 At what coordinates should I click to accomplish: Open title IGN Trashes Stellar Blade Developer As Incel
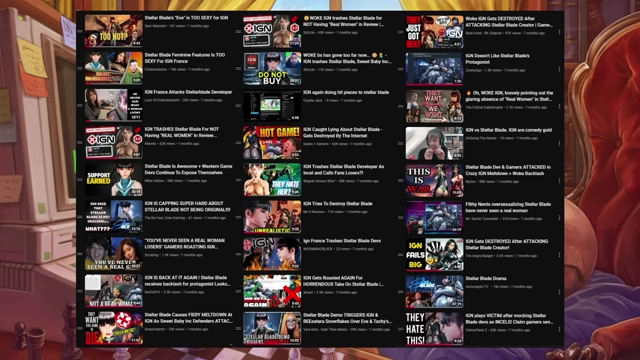[x=343, y=169]
